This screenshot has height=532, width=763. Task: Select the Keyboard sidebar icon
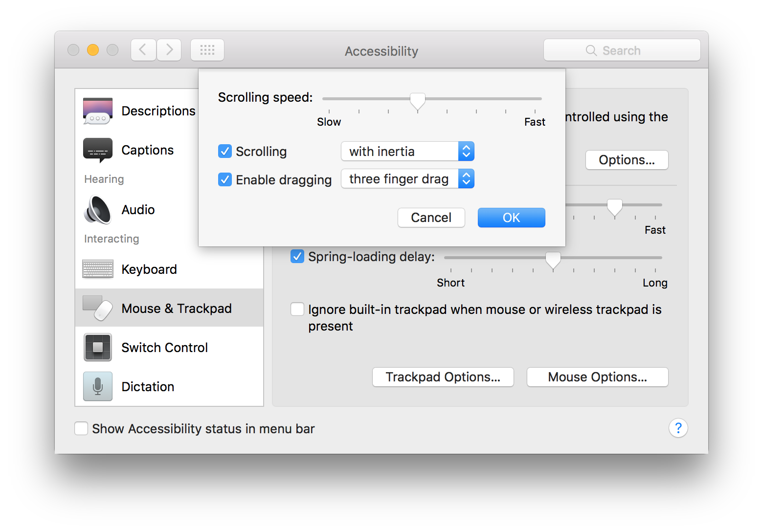click(97, 269)
